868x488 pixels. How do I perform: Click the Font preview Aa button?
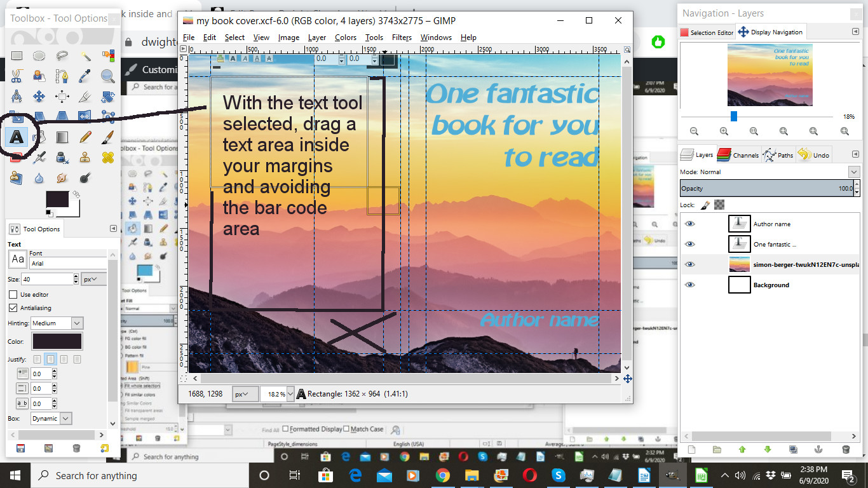(17, 259)
